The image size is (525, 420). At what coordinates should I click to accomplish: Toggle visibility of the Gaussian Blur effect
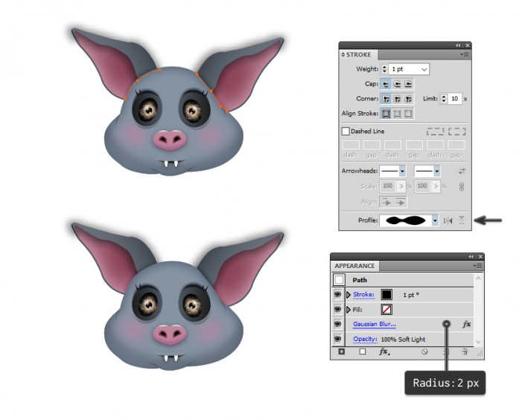point(337,324)
